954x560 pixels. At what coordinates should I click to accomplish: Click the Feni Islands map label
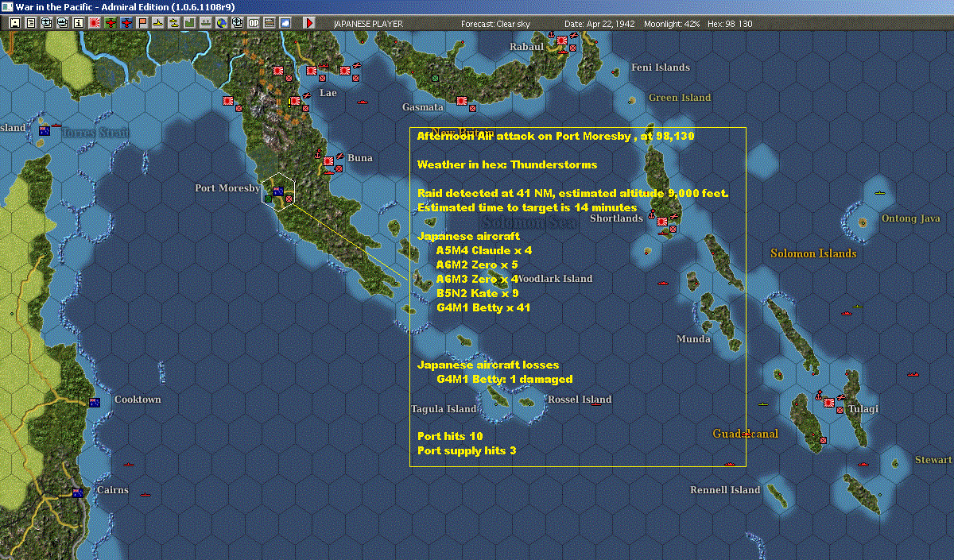click(x=661, y=68)
